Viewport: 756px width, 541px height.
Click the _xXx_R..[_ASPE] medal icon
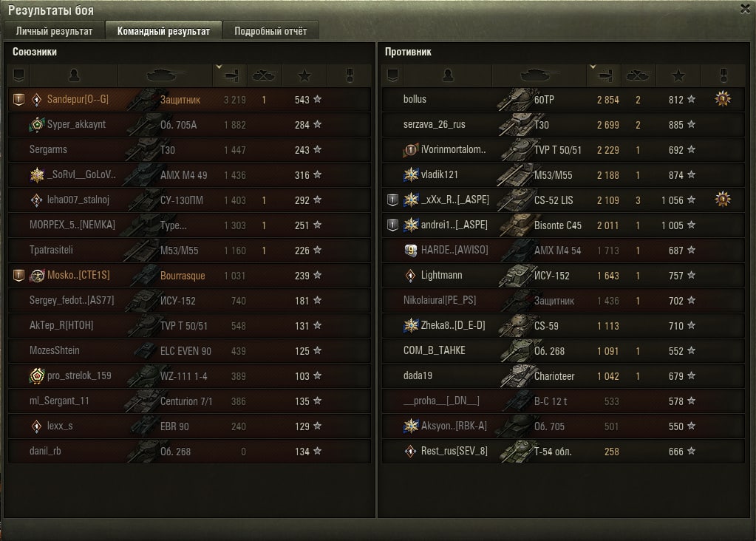point(722,200)
